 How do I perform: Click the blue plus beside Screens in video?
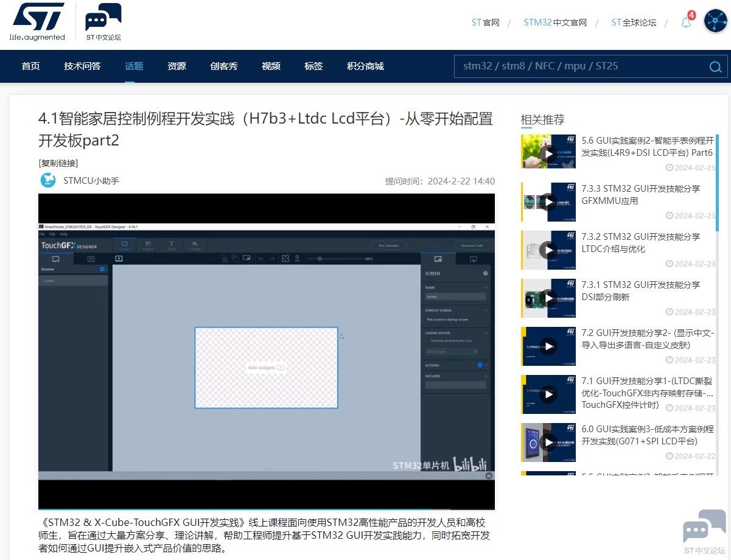tap(102, 269)
